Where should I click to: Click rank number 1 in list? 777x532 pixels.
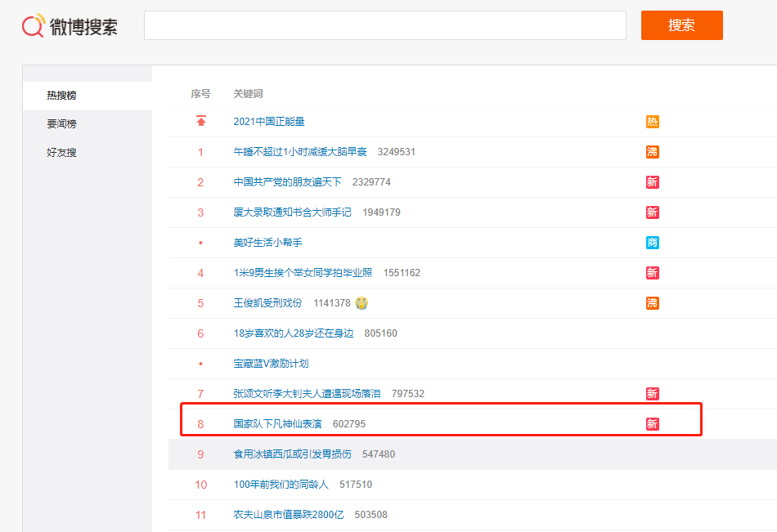coord(200,152)
